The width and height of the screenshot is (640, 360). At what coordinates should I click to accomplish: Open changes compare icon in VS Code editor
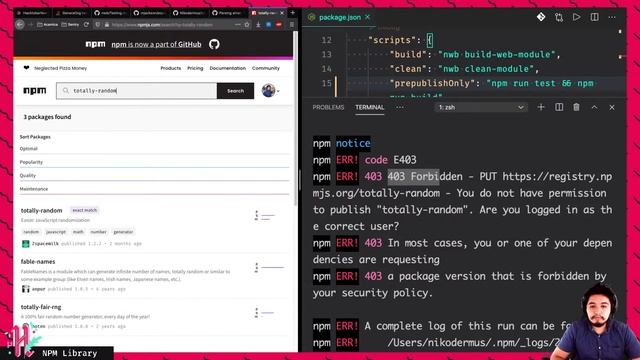tap(559, 17)
